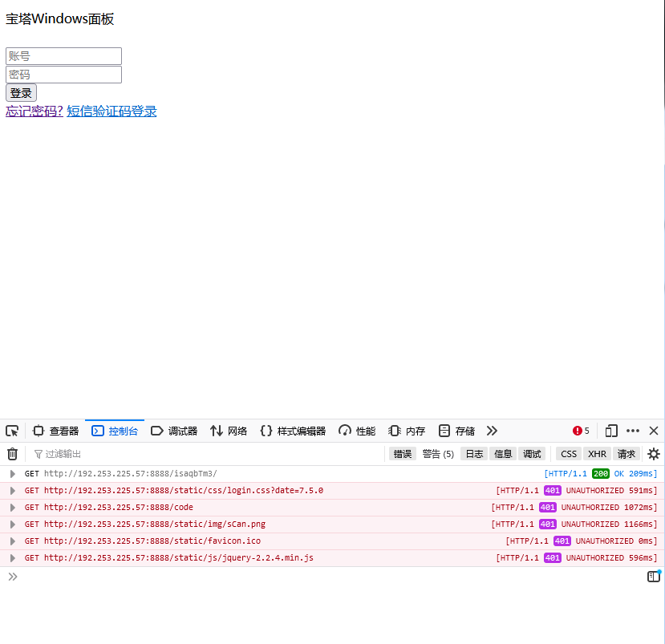This screenshot has width=665, height=644.
Task: Open the 性能 performance tab
Action: [x=357, y=431]
